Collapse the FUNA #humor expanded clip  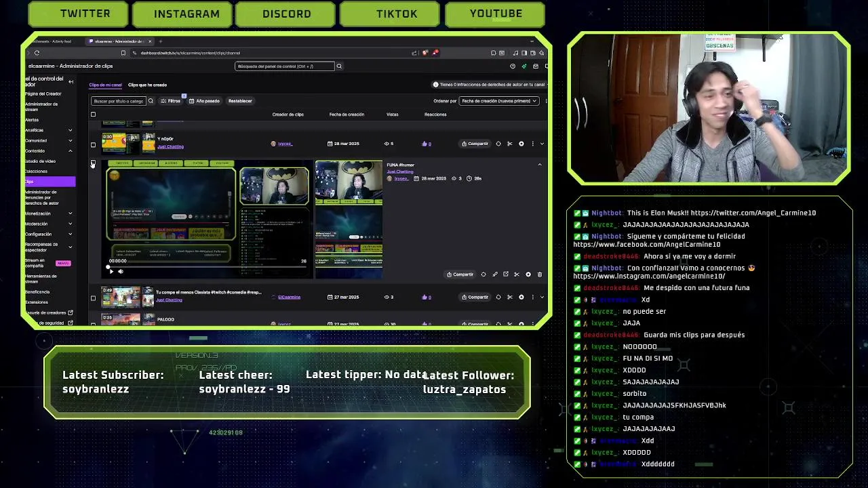(540, 165)
